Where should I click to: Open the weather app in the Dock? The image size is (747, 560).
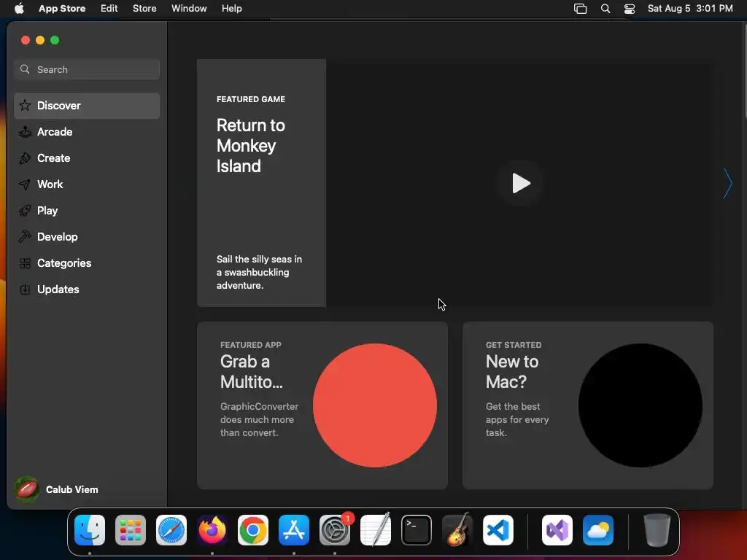[x=598, y=530]
